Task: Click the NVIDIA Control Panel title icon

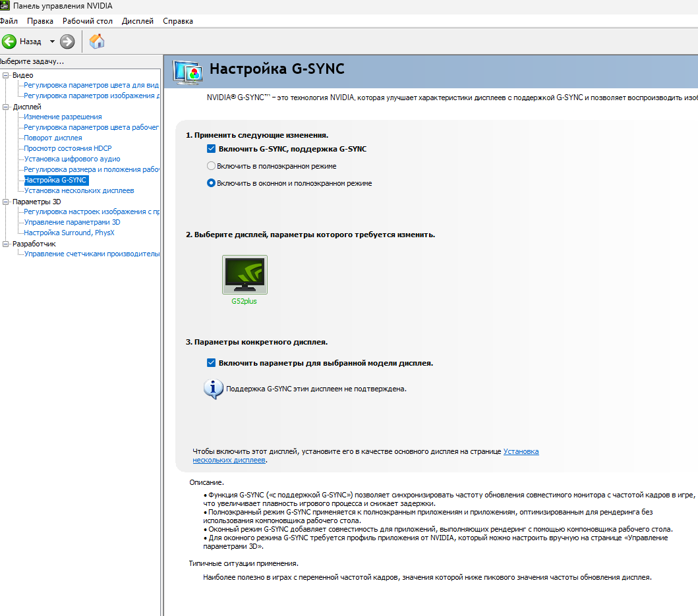Action: (5, 6)
